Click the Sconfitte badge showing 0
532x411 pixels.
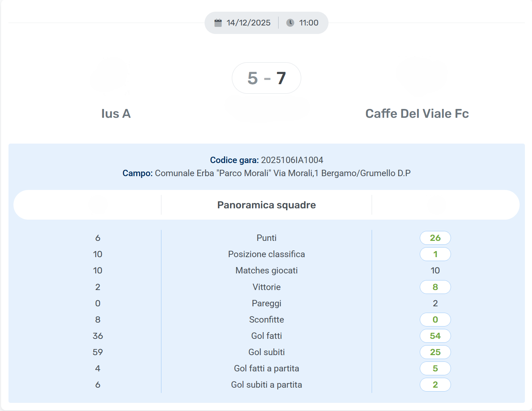tap(435, 319)
